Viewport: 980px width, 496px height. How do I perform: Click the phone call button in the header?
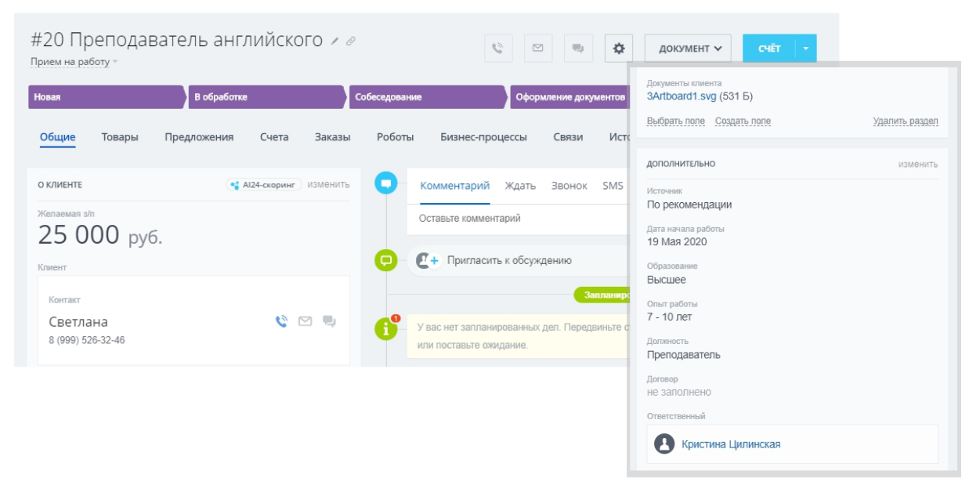[498, 48]
